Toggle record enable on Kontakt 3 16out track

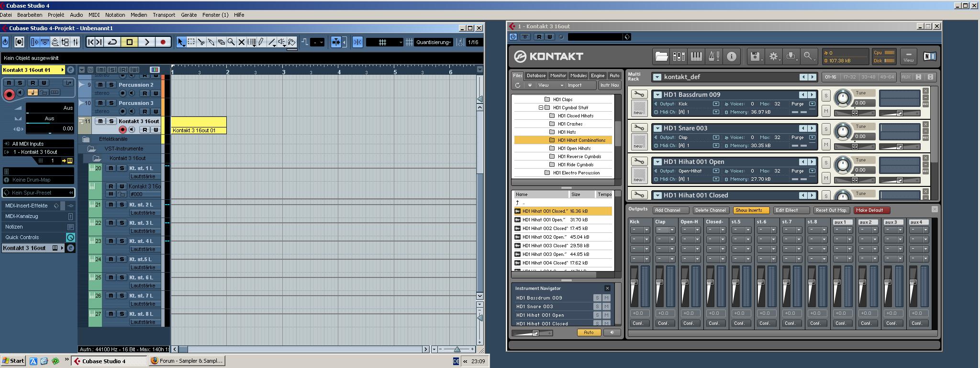(122, 129)
